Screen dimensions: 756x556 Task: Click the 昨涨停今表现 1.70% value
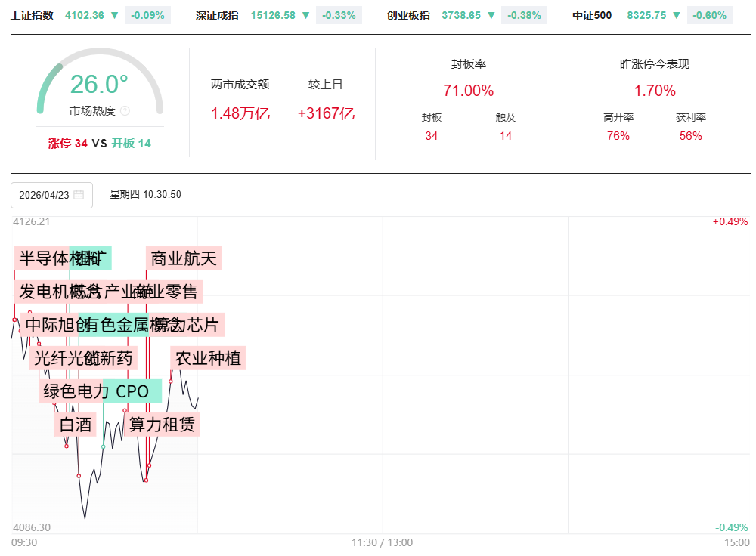pos(655,91)
